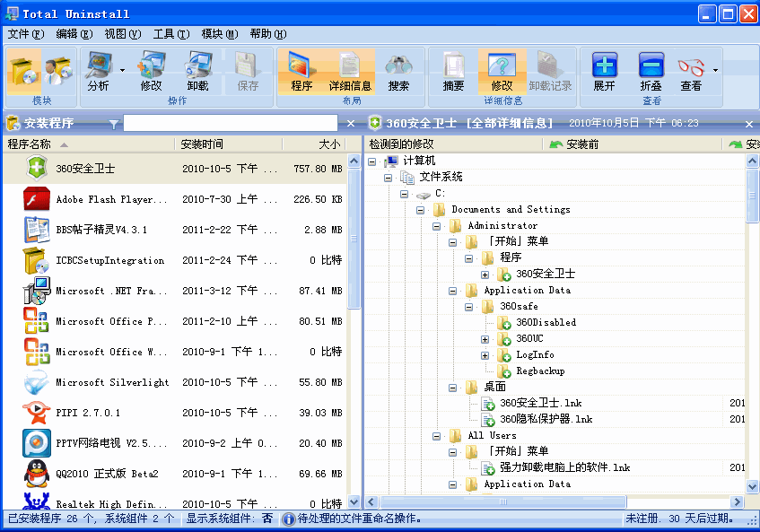This screenshot has height=532, width=760.
Task: Select QQ2010 正式版 Beta2 entry
Action: [x=175, y=474]
